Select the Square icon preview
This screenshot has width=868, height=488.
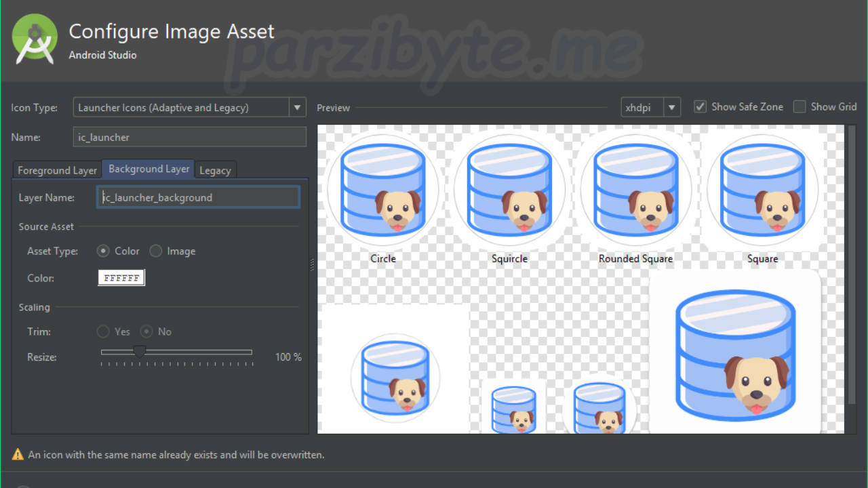point(763,190)
